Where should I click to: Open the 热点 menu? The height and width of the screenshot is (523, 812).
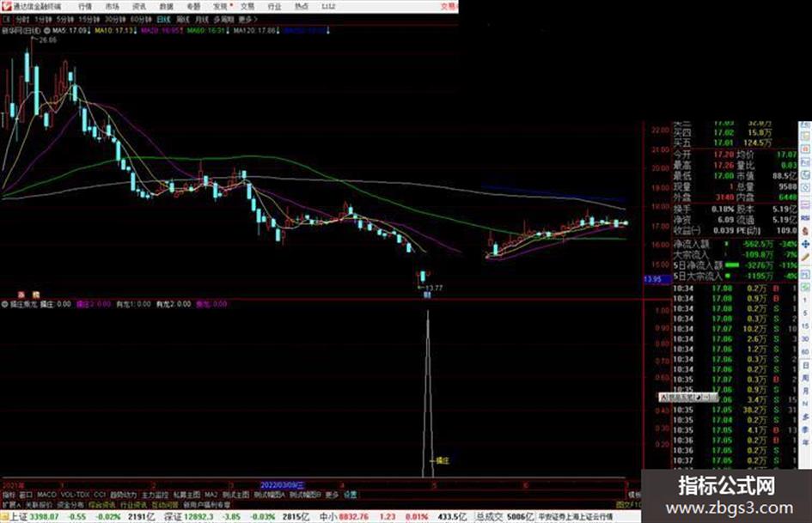tap(302, 7)
